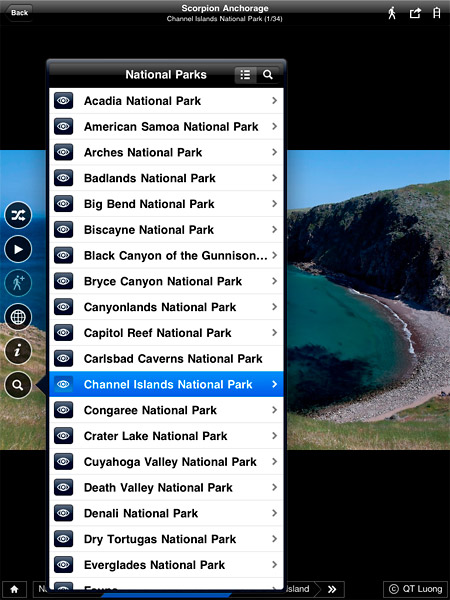Tap the blue progress bar at bottom
Image resolution: width=450 pixels, height=600 pixels.
(x=166, y=595)
